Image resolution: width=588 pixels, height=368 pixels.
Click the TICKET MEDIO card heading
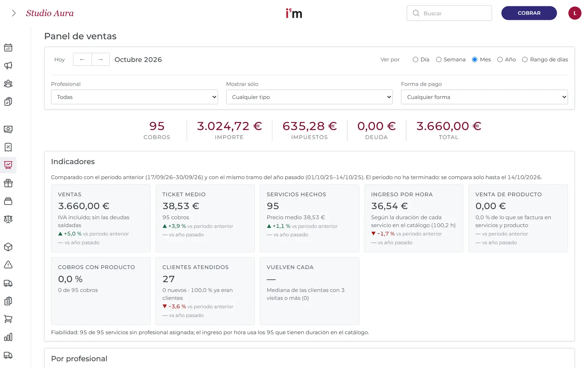pos(184,194)
